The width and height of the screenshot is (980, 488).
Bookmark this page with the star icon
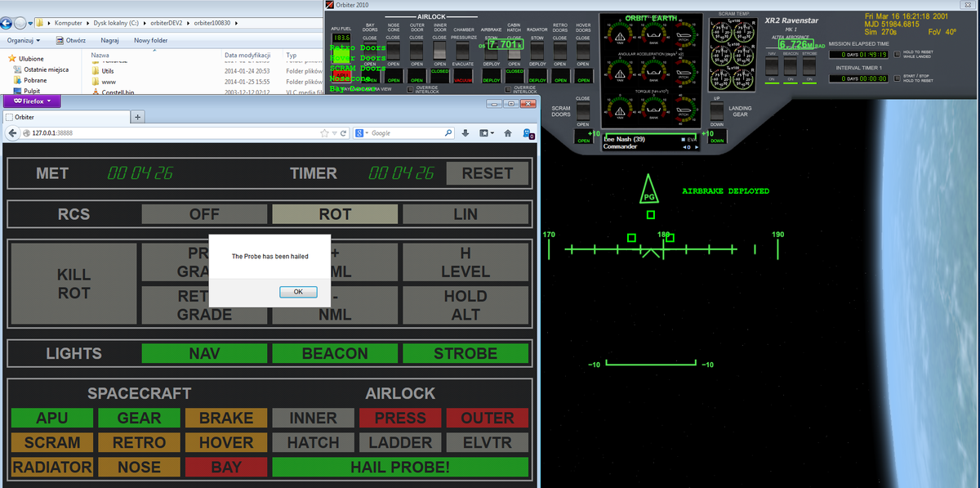(324, 133)
